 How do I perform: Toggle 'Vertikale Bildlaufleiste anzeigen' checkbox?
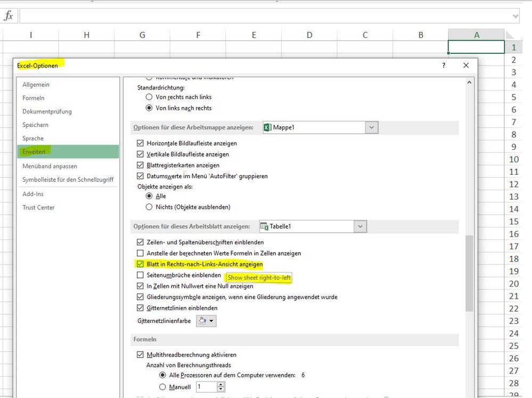coord(140,154)
